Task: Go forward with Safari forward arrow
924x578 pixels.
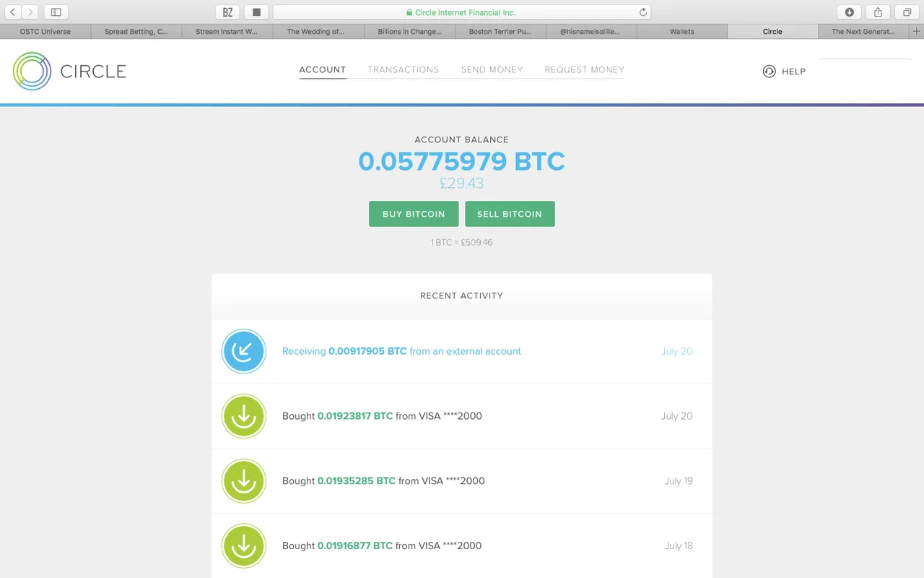Action: [x=30, y=12]
